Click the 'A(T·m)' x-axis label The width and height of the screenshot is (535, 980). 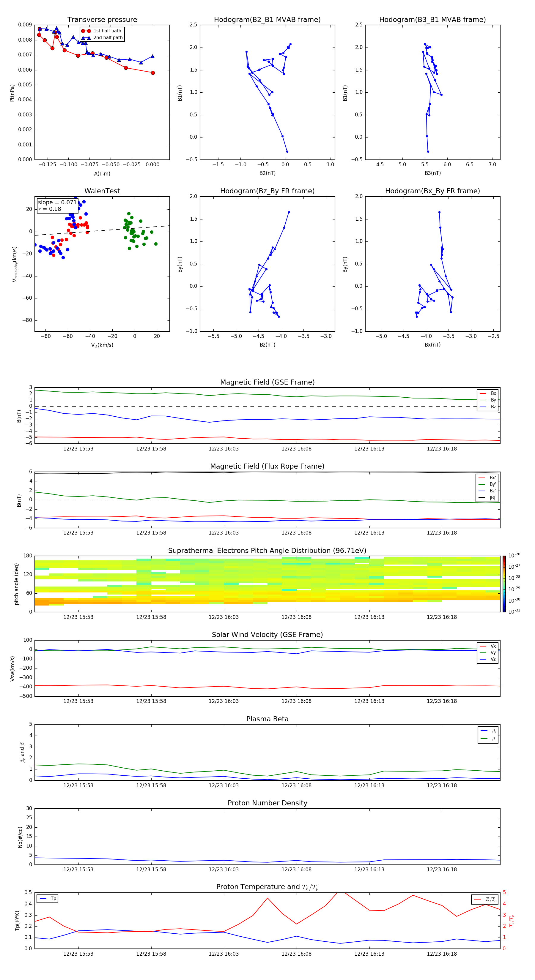[102, 173]
